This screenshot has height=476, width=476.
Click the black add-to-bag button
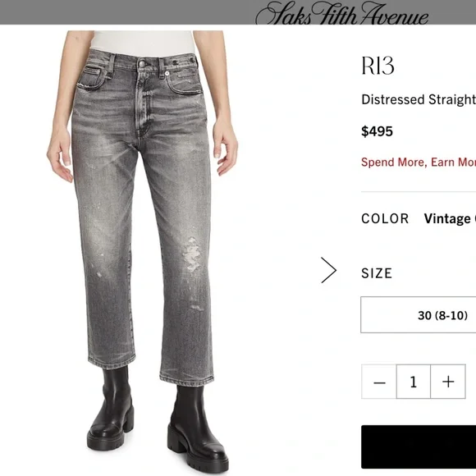(x=419, y=446)
